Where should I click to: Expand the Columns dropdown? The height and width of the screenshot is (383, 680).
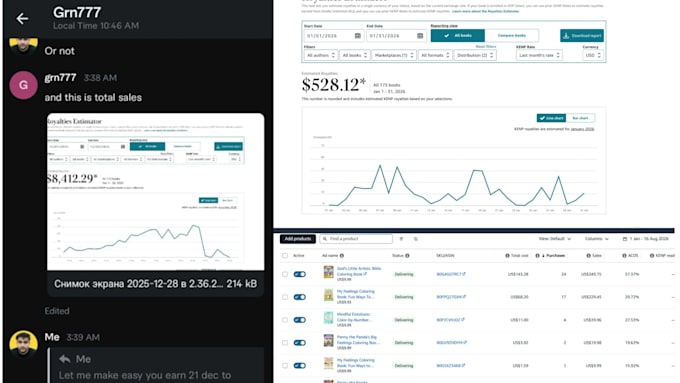[597, 239]
